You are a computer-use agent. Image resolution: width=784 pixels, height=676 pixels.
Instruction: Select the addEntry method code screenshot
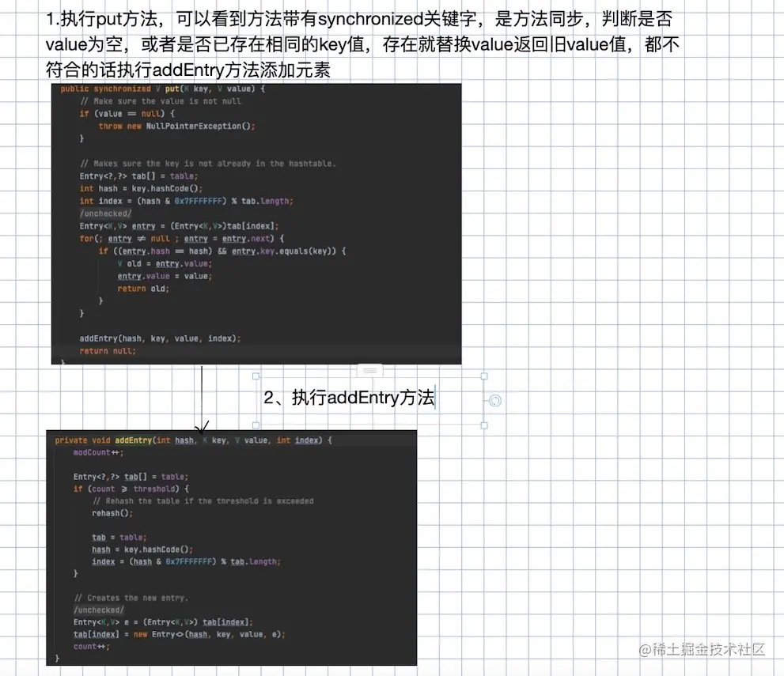point(232,548)
